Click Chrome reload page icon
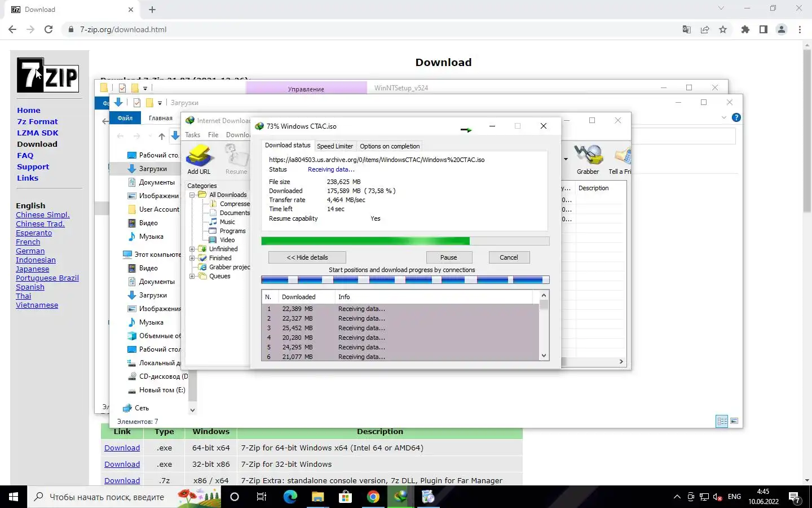812x508 pixels. [x=48, y=29]
